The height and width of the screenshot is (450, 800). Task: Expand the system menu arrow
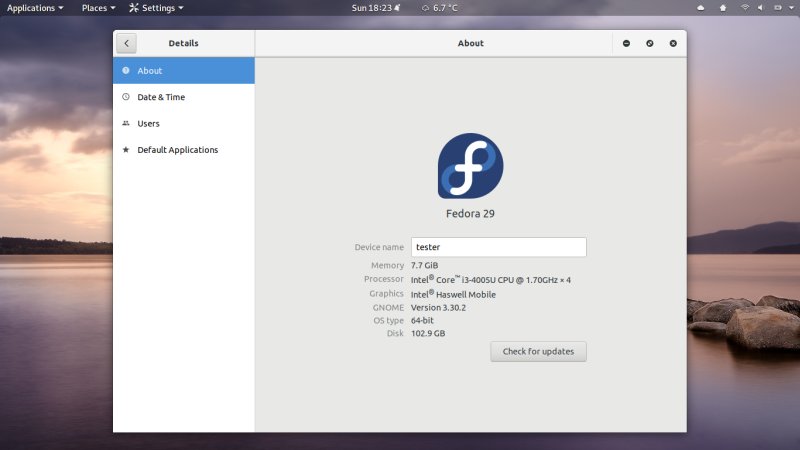click(789, 8)
